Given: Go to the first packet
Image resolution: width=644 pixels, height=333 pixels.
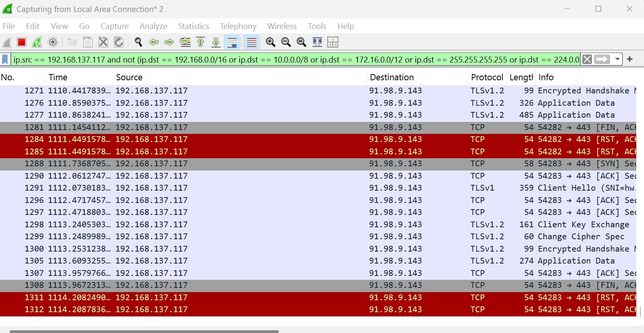Looking at the screenshot, I should coord(201,42).
